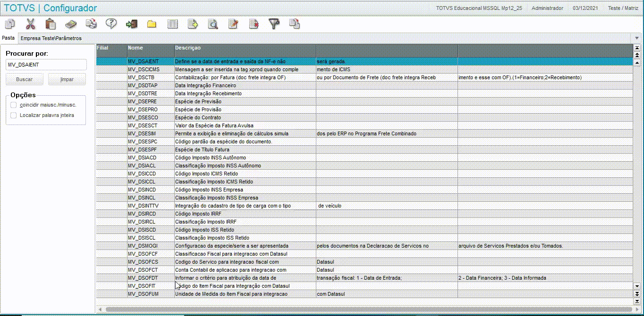
Task: Select the MV_DSOFUM row
Action: click(364, 294)
